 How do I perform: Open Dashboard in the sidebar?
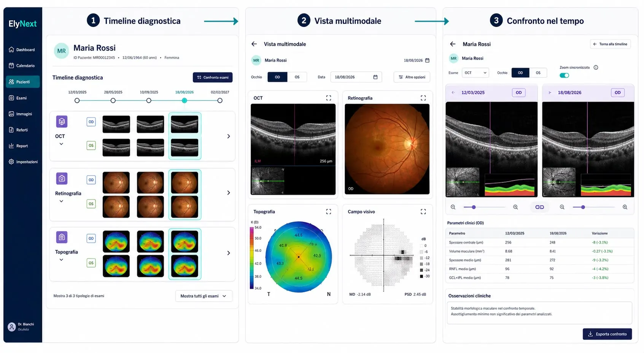pos(22,50)
